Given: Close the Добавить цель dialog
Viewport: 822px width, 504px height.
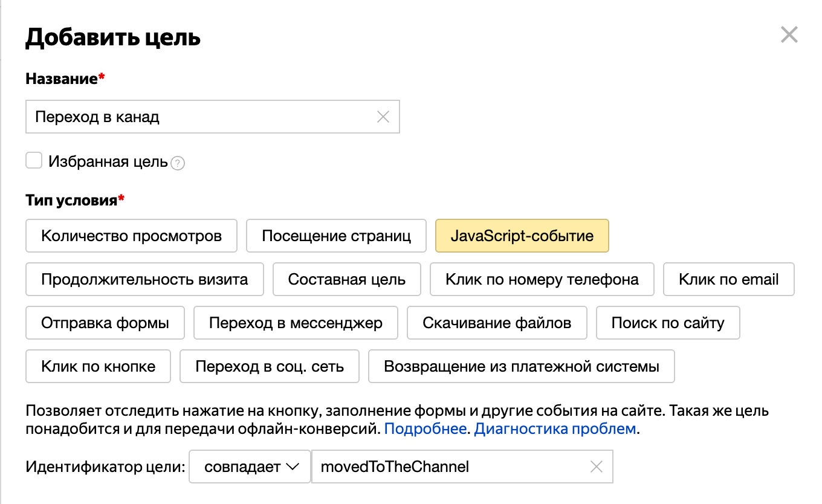Looking at the screenshot, I should 789,34.
